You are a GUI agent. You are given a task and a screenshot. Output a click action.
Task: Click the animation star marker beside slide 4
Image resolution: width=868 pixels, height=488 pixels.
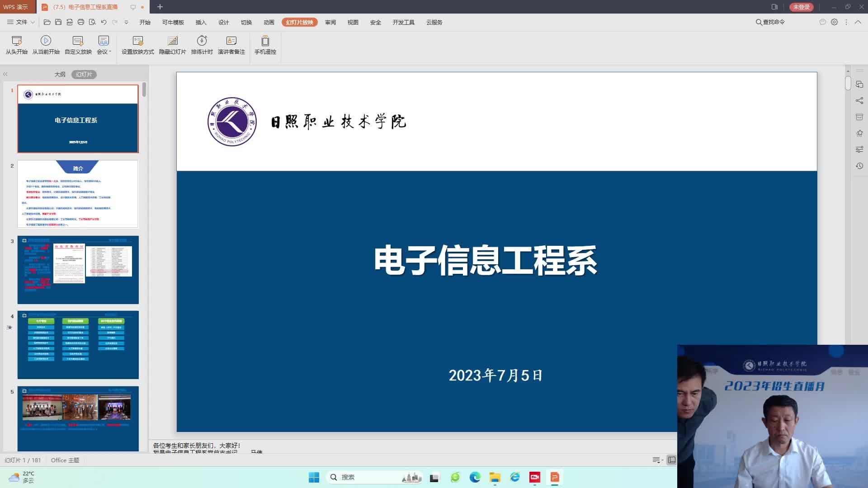(x=9, y=328)
